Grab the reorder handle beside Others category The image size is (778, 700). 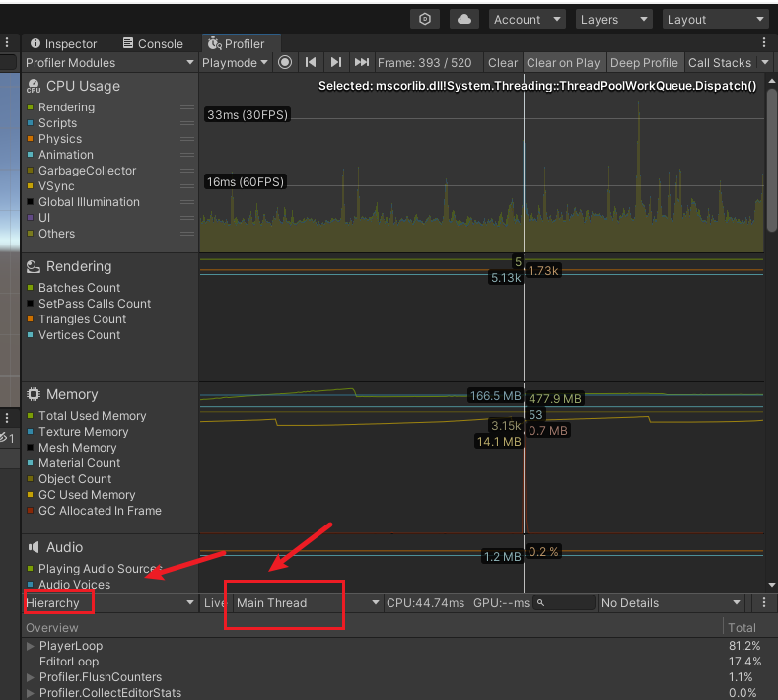click(187, 234)
